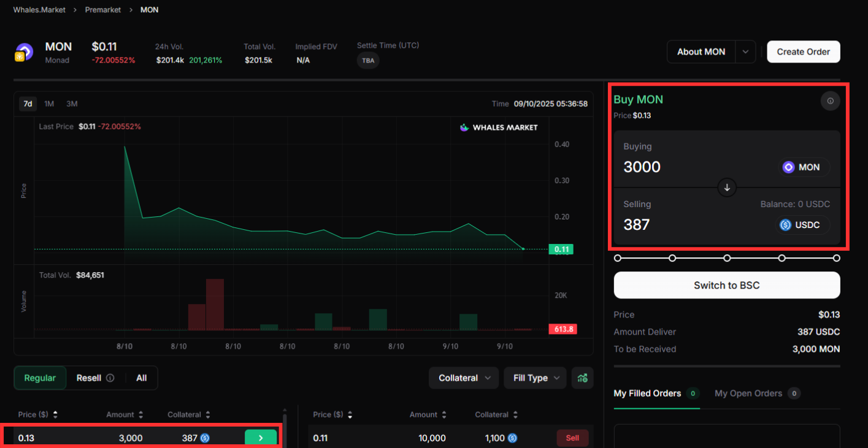Image resolution: width=868 pixels, height=448 pixels.
Task: Click the info icon beside Resell
Action: [x=110, y=378]
